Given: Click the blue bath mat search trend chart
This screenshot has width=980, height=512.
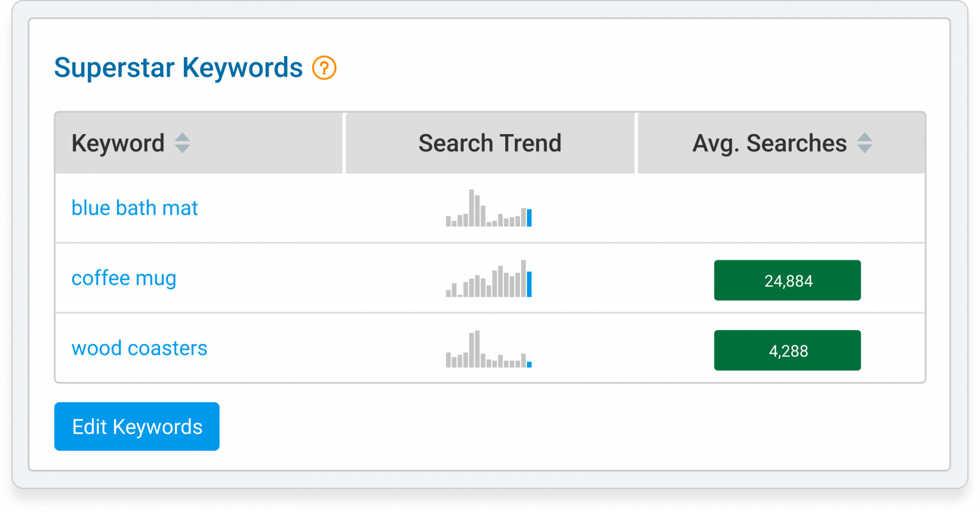Looking at the screenshot, I should tap(489, 209).
